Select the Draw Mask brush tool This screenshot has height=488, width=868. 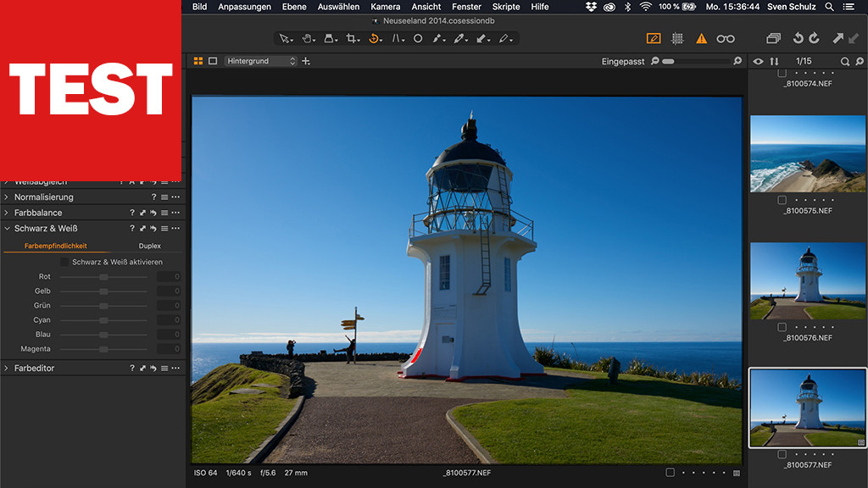pos(438,39)
